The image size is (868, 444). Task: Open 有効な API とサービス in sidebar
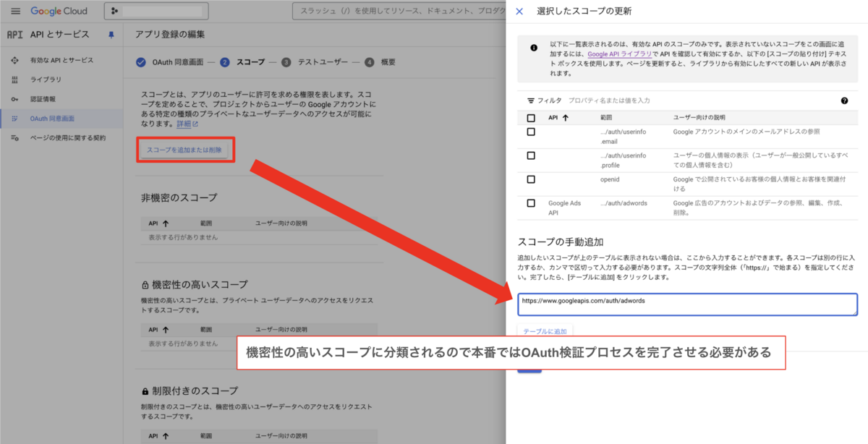point(61,60)
